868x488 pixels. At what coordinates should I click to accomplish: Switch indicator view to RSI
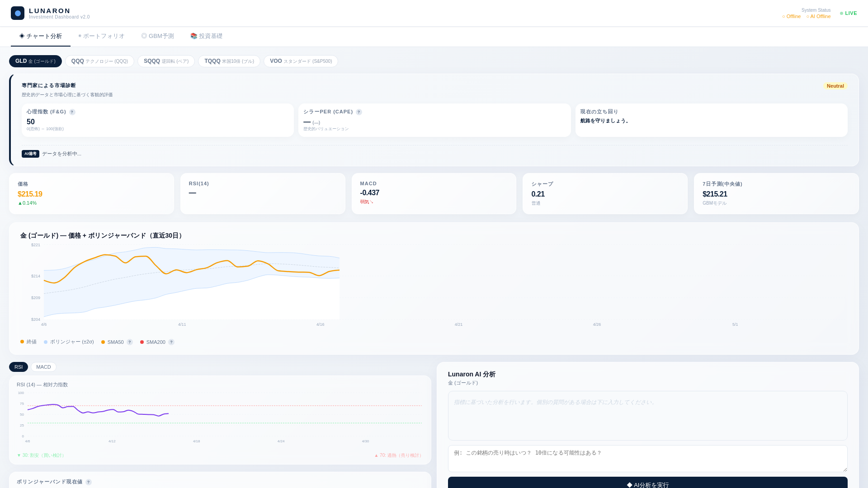[19, 367]
